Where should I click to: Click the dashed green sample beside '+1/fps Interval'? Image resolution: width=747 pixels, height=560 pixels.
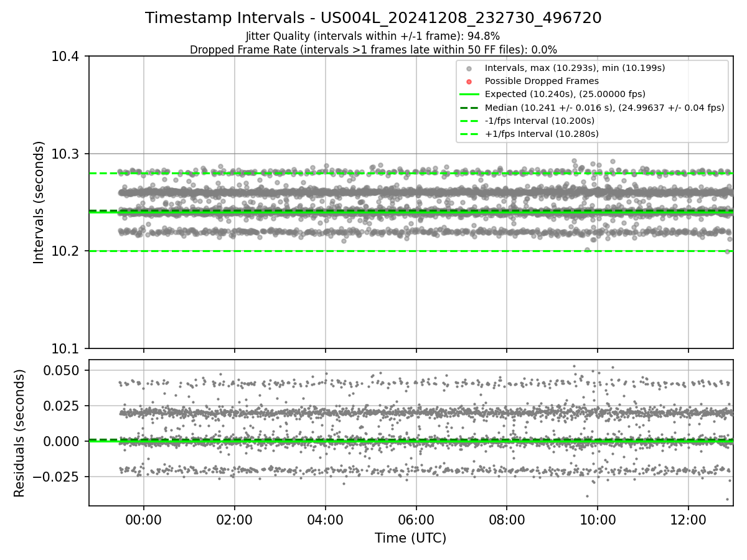(469, 133)
